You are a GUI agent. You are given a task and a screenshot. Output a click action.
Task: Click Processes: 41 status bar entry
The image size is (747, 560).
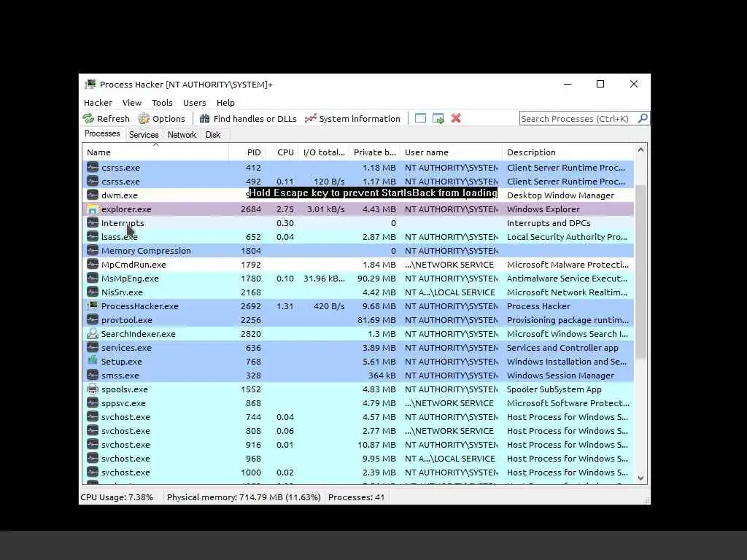[x=356, y=497]
